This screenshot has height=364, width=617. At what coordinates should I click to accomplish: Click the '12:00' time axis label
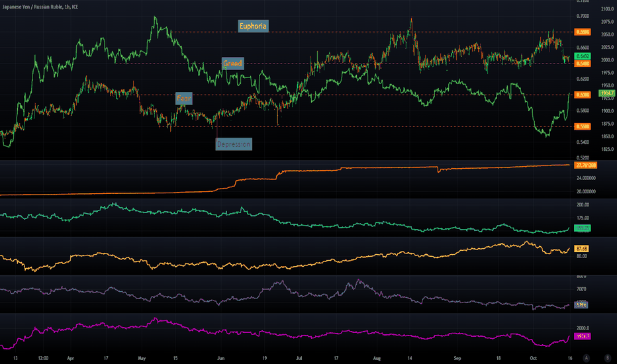(43, 359)
